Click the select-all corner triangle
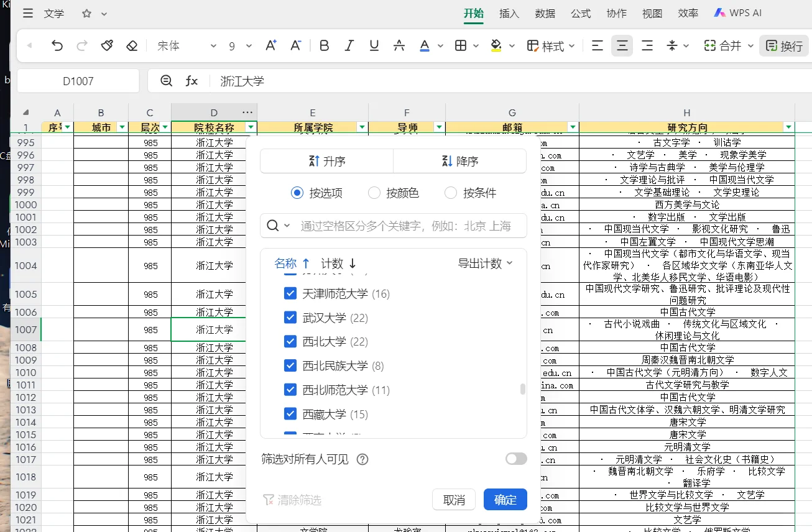This screenshot has width=812, height=532. point(25,112)
